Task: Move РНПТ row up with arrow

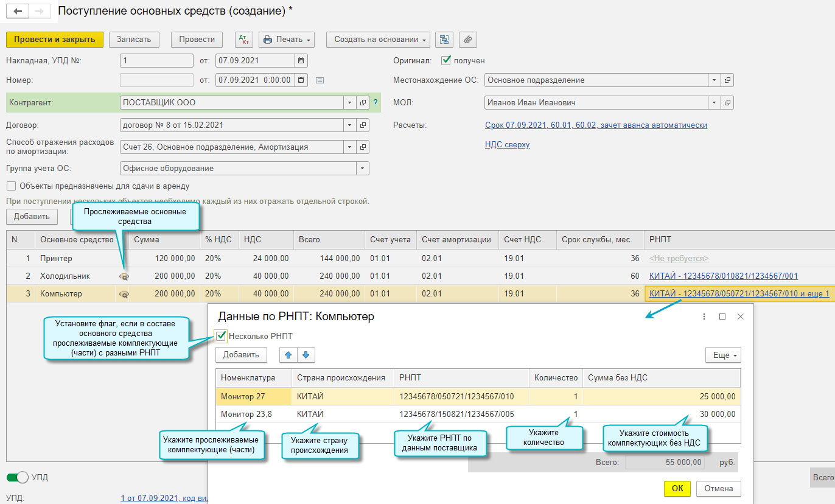Action: tap(288, 355)
